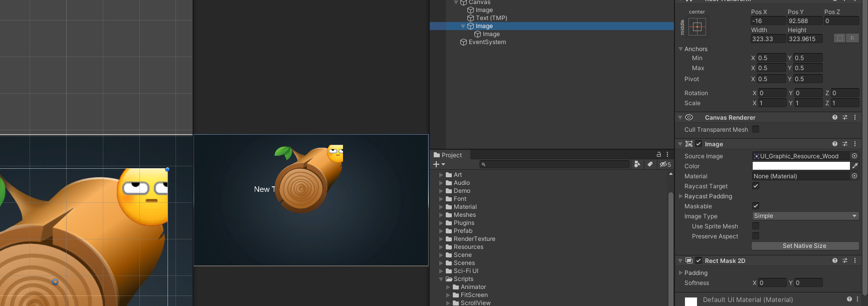Screen dimensions: 868x306
Task: Click Search by Type icon in Project
Action: pyautogui.click(x=637, y=164)
